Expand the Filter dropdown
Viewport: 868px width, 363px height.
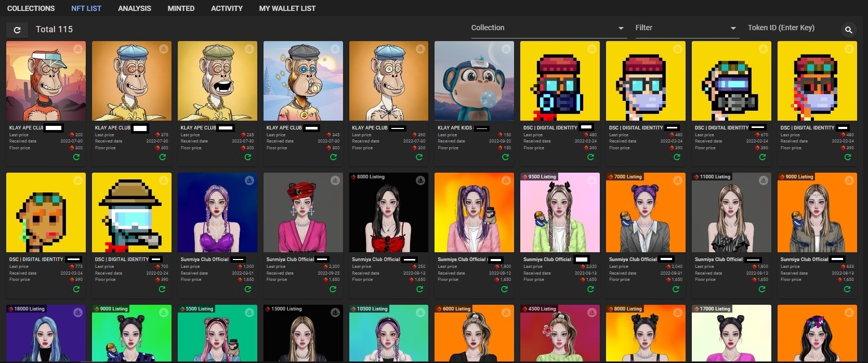(685, 28)
